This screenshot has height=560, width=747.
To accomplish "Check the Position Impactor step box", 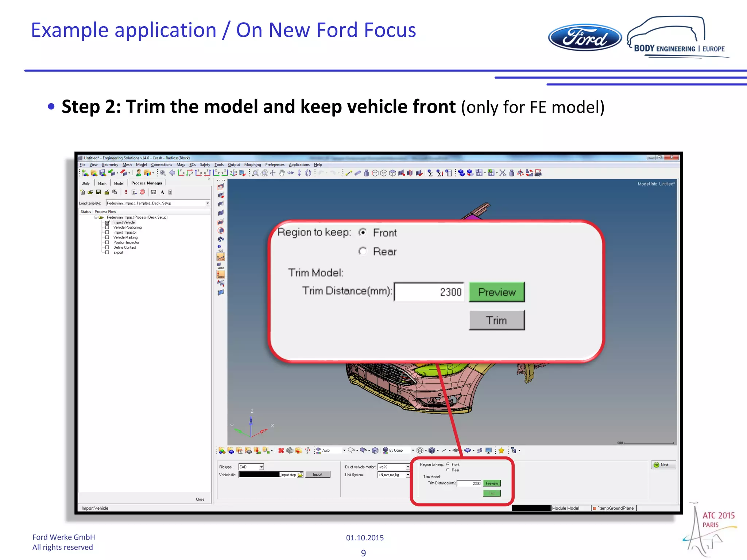I will tap(107, 242).
